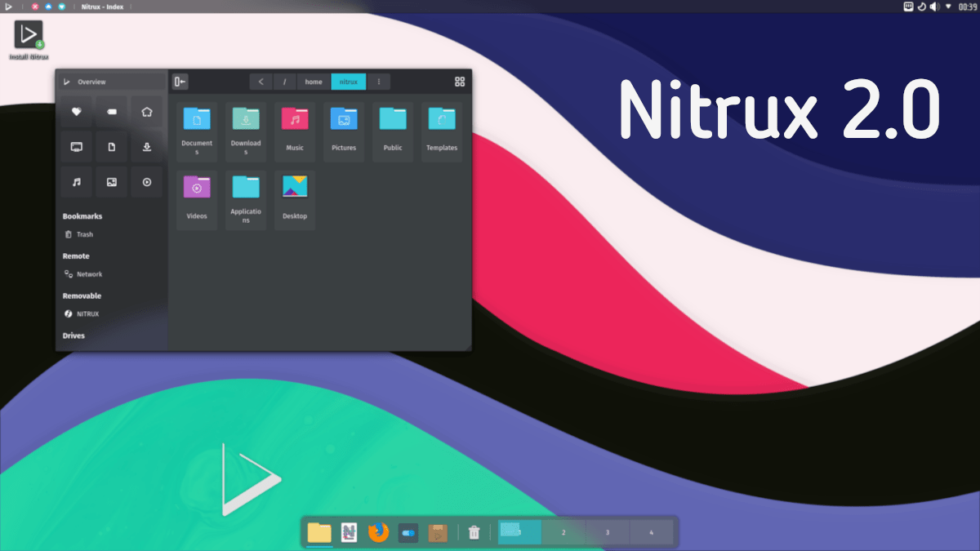Open the N notes app in dock

(349, 533)
